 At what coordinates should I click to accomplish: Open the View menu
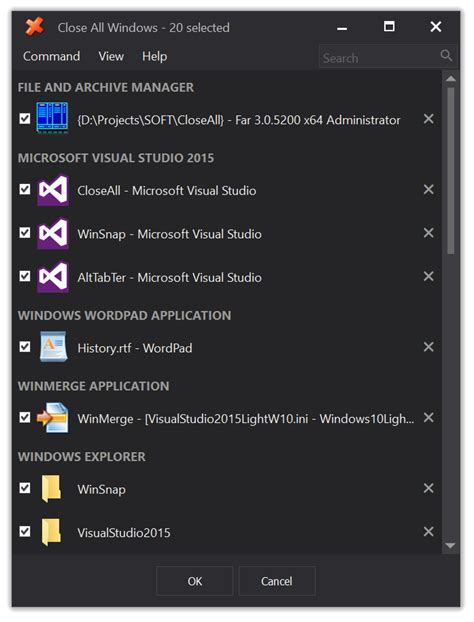click(111, 56)
